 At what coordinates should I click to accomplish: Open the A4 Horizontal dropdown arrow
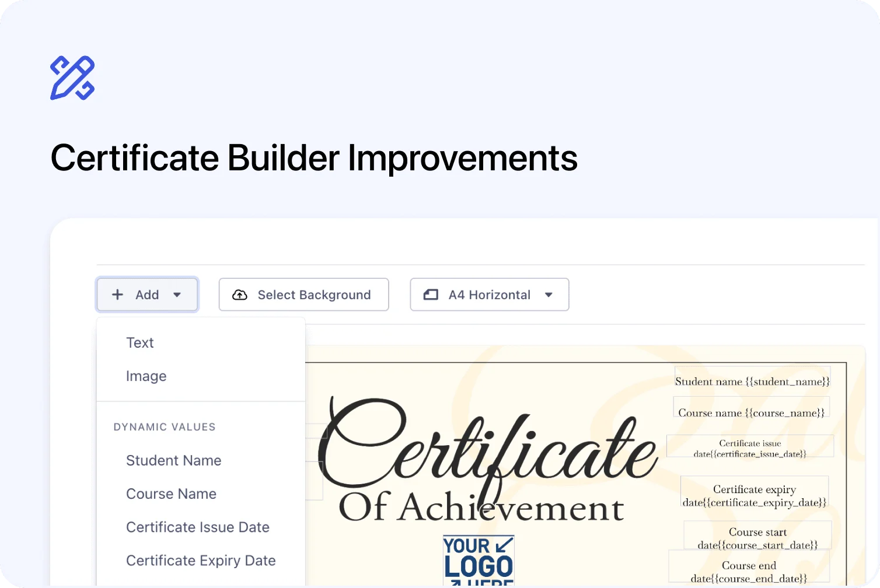pos(549,295)
